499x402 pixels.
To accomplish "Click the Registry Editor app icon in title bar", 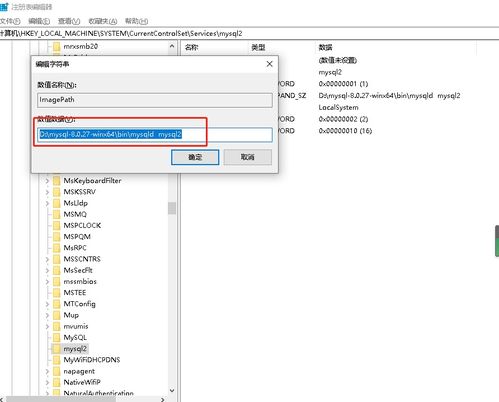I will 4,7.
